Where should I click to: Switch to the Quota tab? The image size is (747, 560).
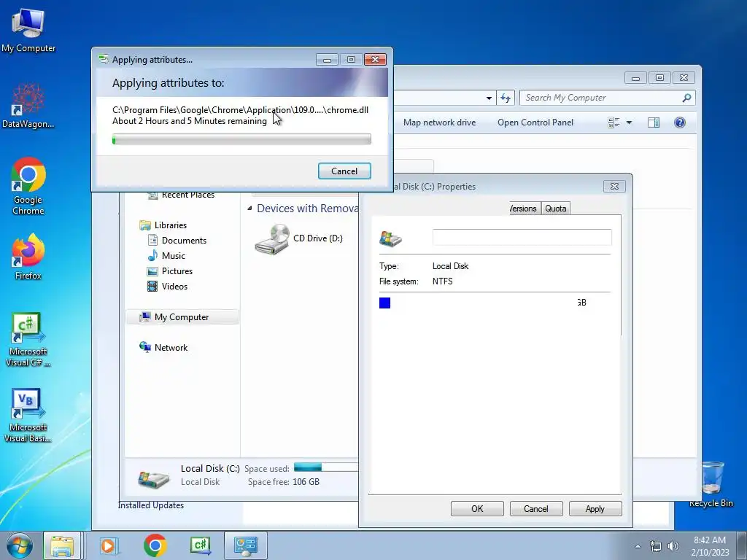[555, 209]
